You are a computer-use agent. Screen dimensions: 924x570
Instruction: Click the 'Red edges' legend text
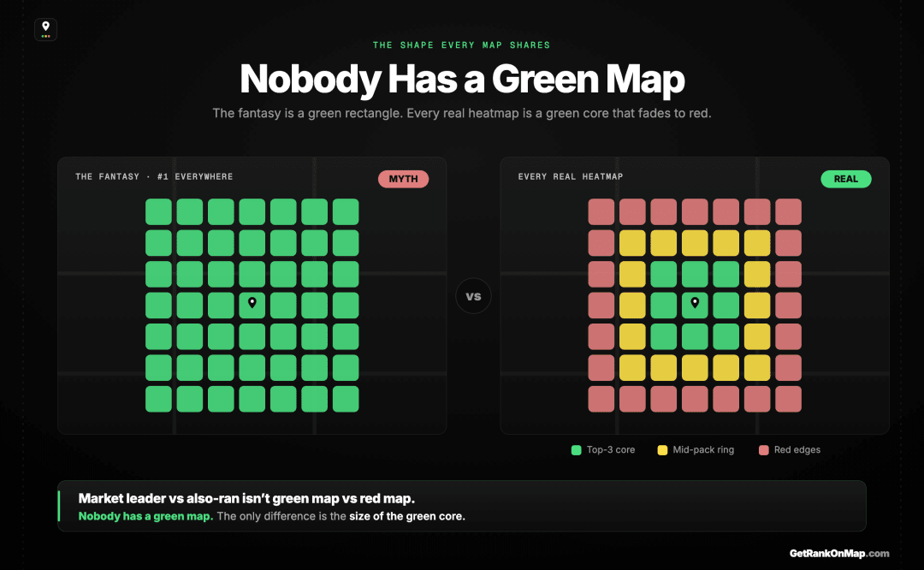pyautogui.click(x=797, y=449)
